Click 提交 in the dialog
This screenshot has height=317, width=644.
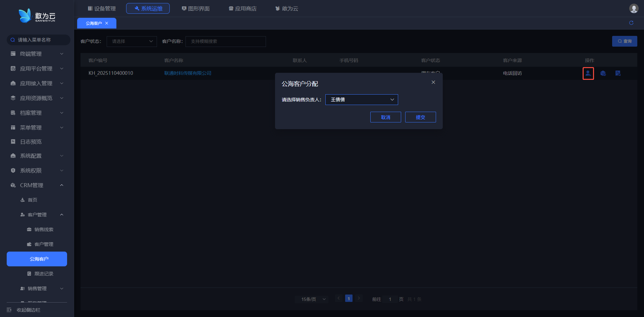pos(421,117)
